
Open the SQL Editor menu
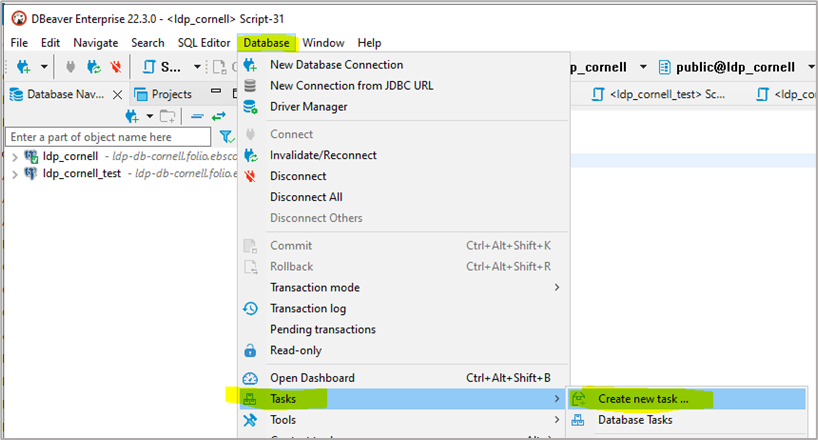pos(204,43)
